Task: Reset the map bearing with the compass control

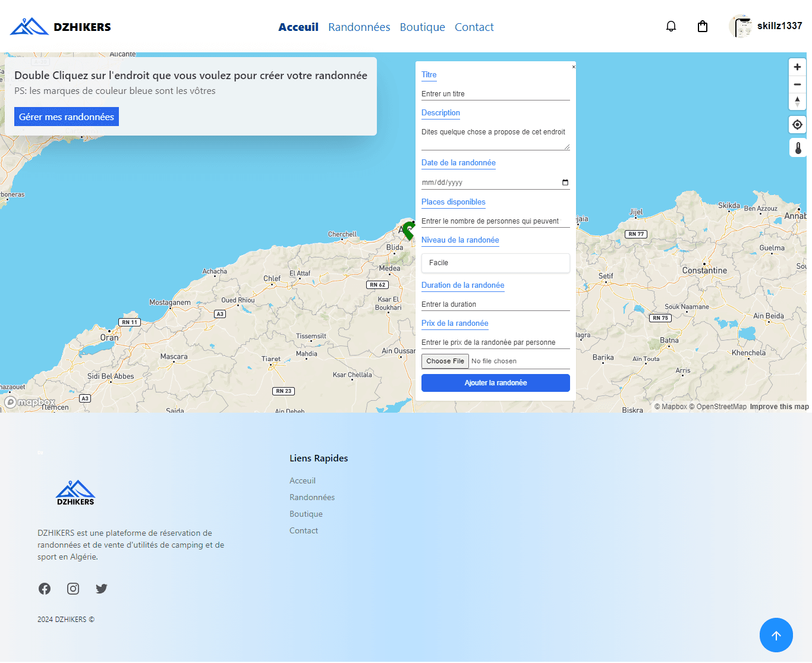Action: click(797, 102)
